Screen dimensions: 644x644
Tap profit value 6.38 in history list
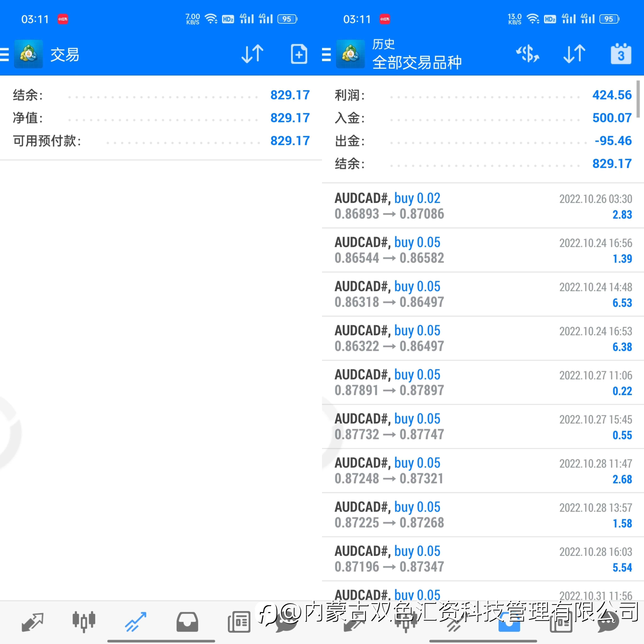coord(622,347)
